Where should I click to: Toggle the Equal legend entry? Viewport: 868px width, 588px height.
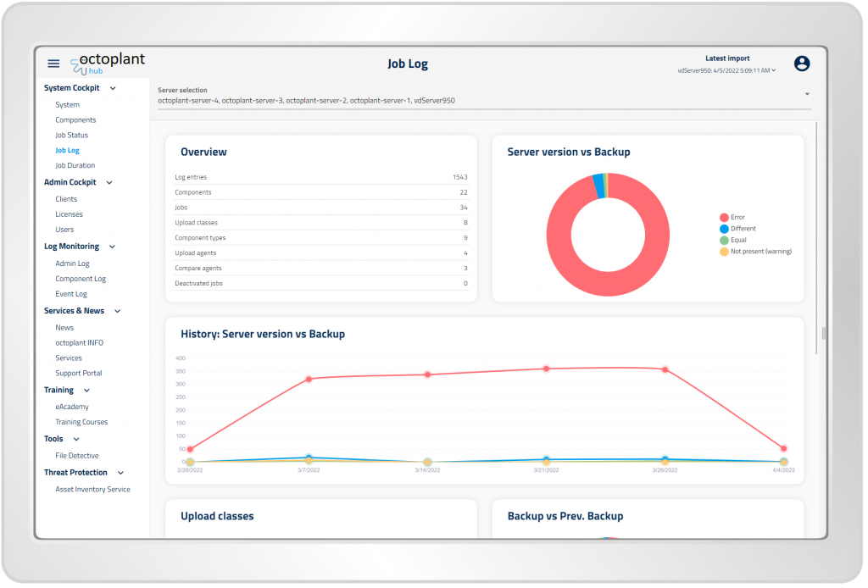[x=737, y=240]
